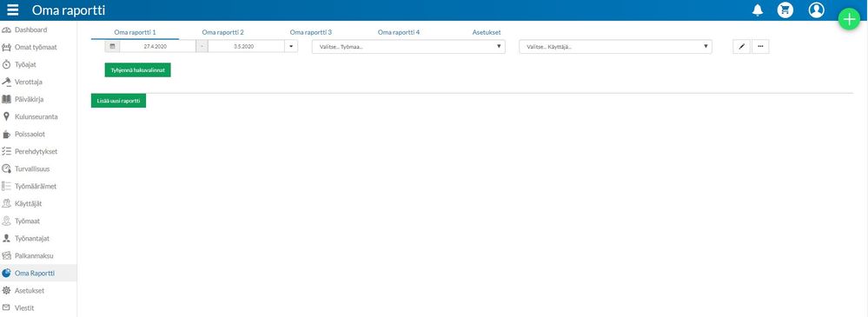This screenshot has width=868, height=317.
Task: Go to Verottaja sidebar label
Action: [29, 82]
